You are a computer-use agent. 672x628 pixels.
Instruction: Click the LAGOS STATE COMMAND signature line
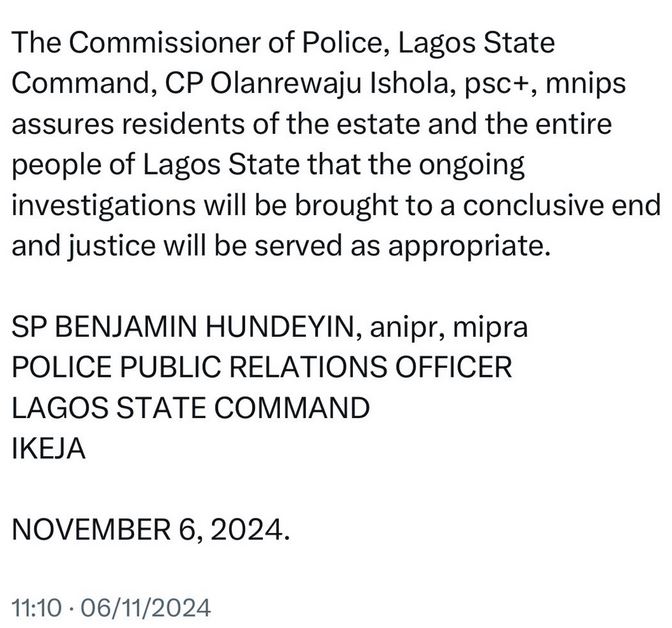[x=189, y=408]
